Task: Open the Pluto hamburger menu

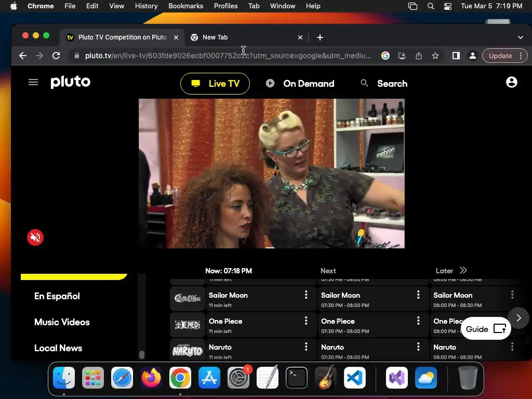Action: (x=33, y=82)
